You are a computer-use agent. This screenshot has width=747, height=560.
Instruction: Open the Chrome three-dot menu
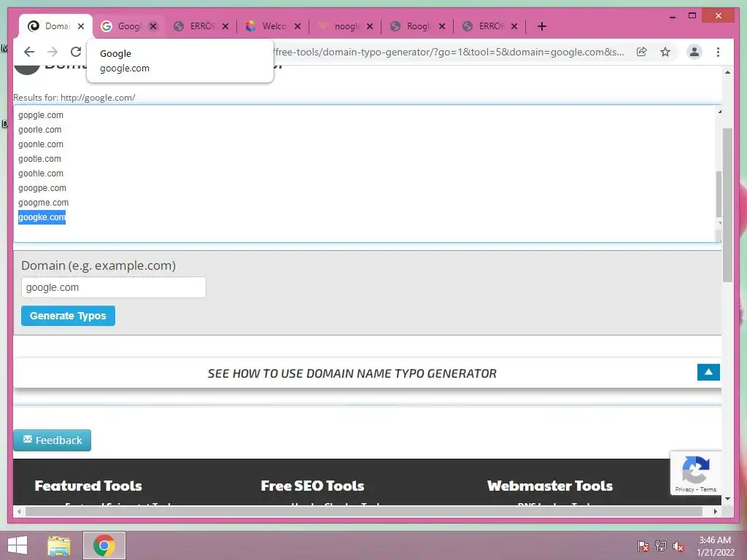pyautogui.click(x=718, y=52)
